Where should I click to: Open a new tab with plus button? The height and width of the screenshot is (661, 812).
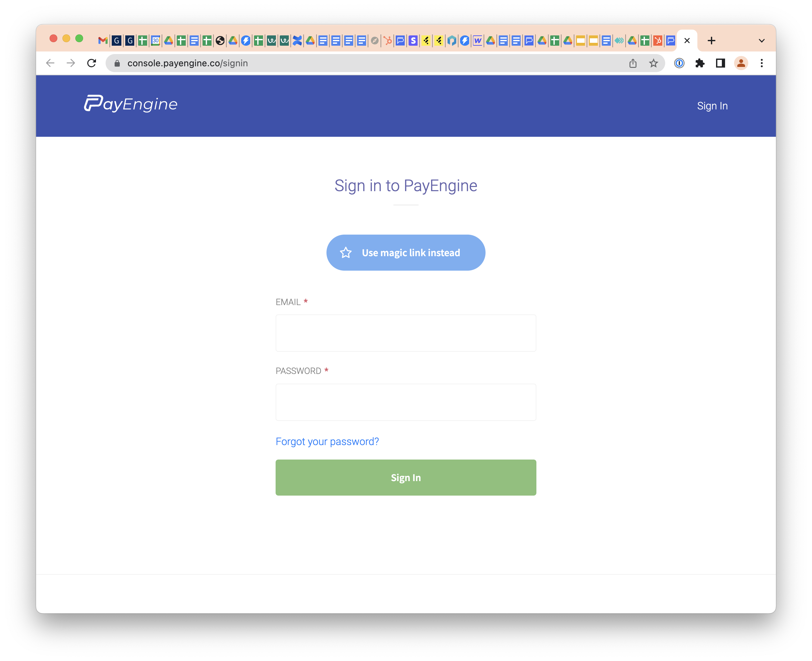[x=712, y=41]
